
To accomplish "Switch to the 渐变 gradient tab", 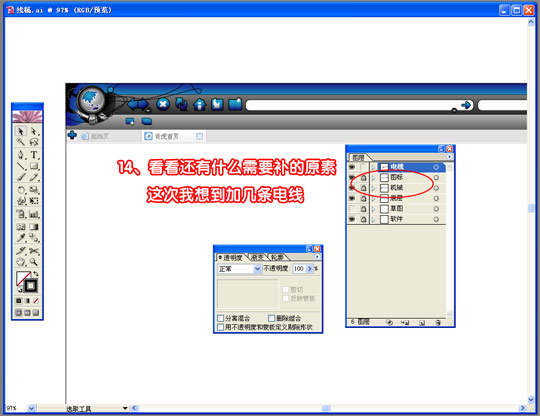I will (x=257, y=257).
